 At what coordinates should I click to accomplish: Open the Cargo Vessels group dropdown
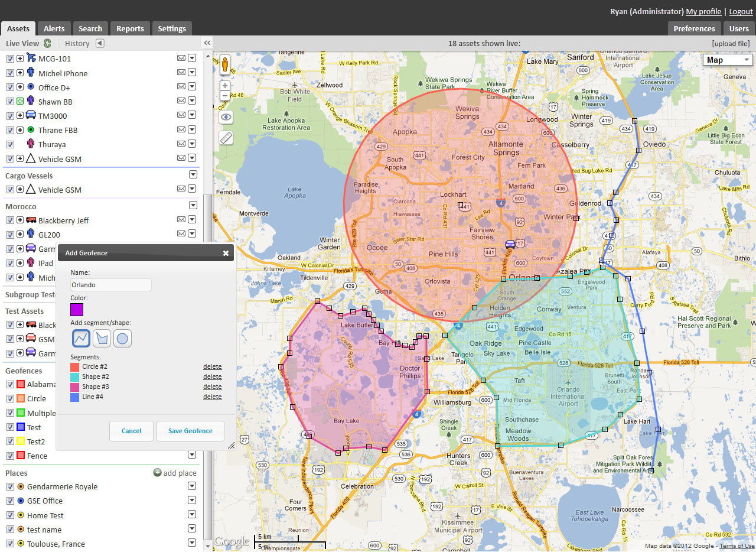(x=193, y=174)
